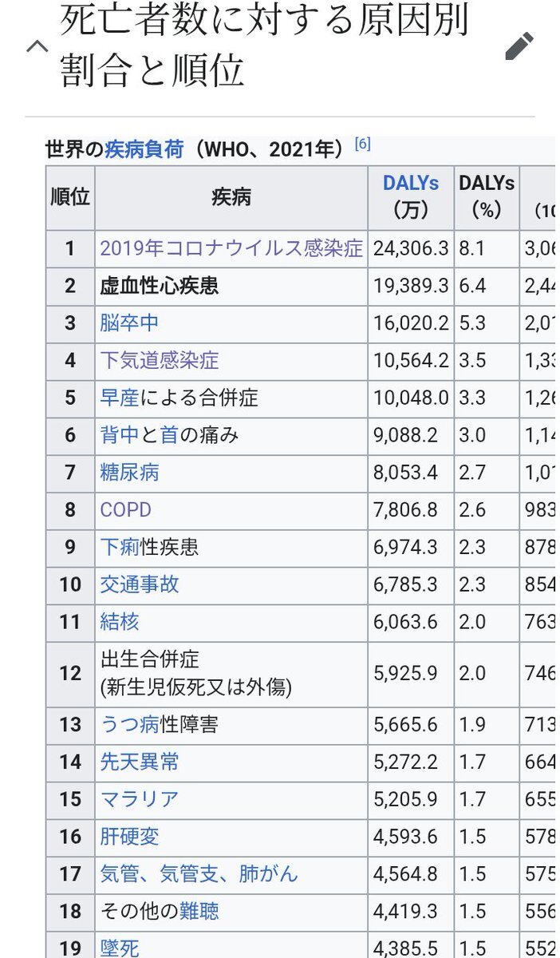Image resolution: width=560 pixels, height=958 pixels.
Task: Tap the 結核 link
Action: click(120, 621)
